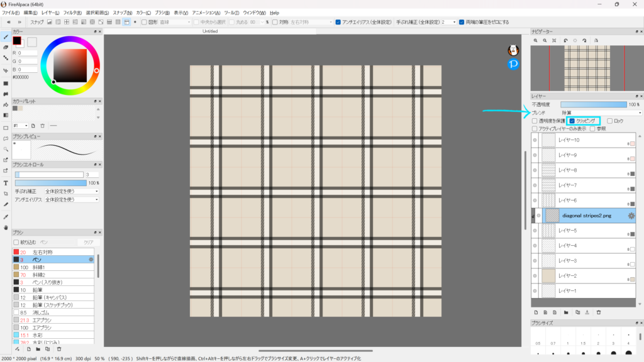Disable the アンチエイリアス (全体設定) checkbox
This screenshot has height=362, width=644.
pyautogui.click(x=338, y=22)
